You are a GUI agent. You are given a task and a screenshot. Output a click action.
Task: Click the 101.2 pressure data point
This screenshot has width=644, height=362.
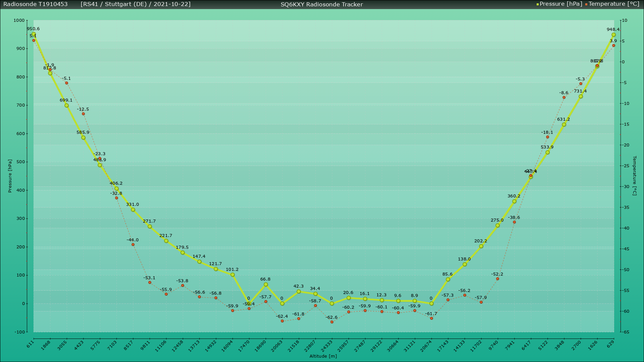232,275
